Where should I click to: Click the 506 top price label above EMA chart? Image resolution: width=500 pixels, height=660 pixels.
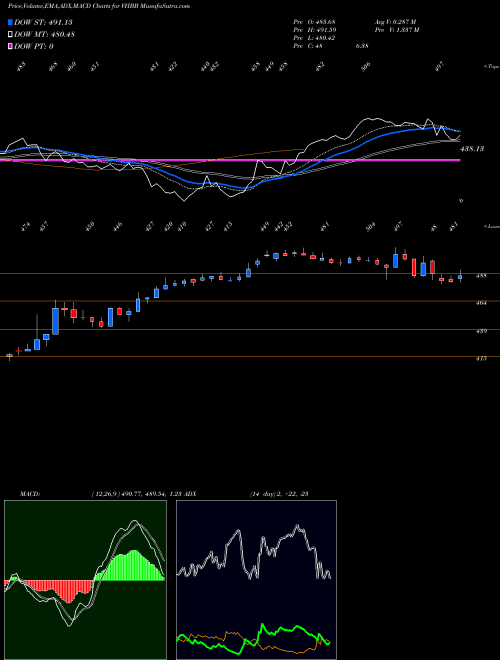coord(367,66)
